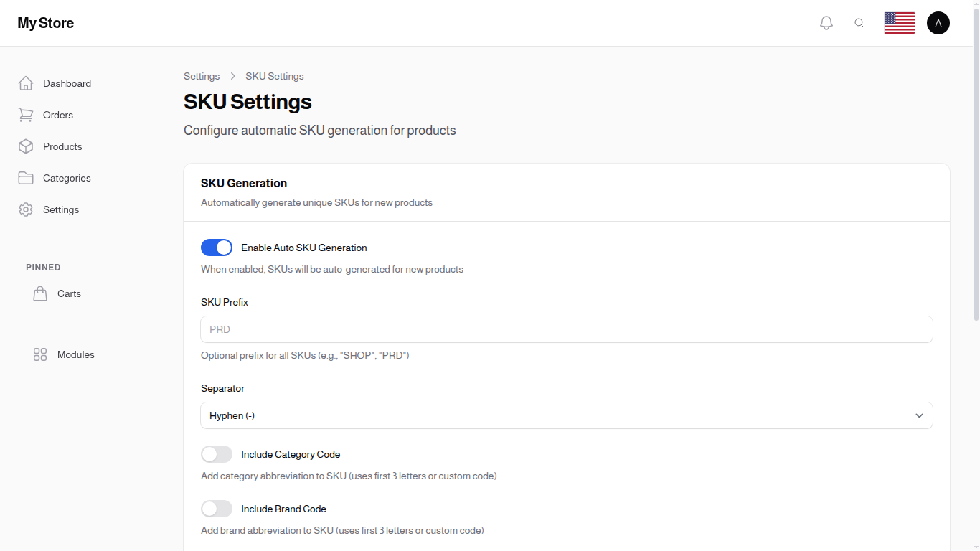Open the Separator dropdown
This screenshot has height=551, width=980.
(x=567, y=415)
